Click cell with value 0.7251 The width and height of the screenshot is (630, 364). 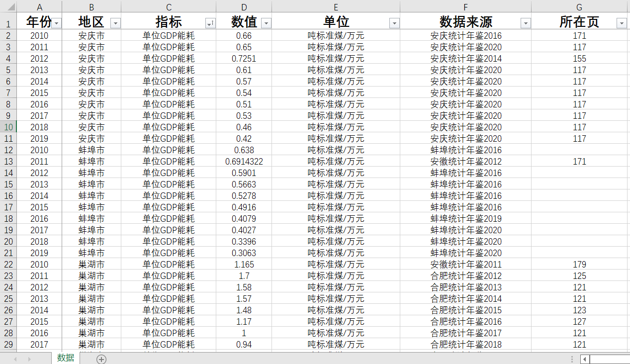(244, 58)
